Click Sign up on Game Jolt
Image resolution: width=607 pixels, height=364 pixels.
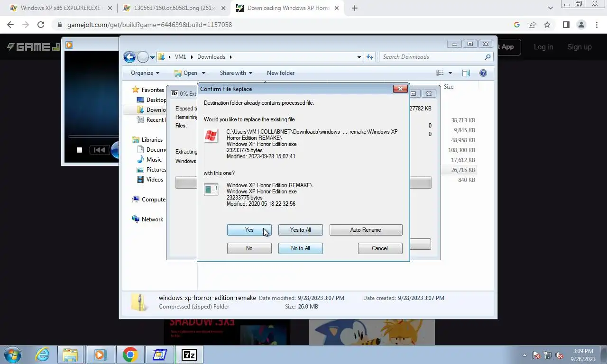coord(579,47)
